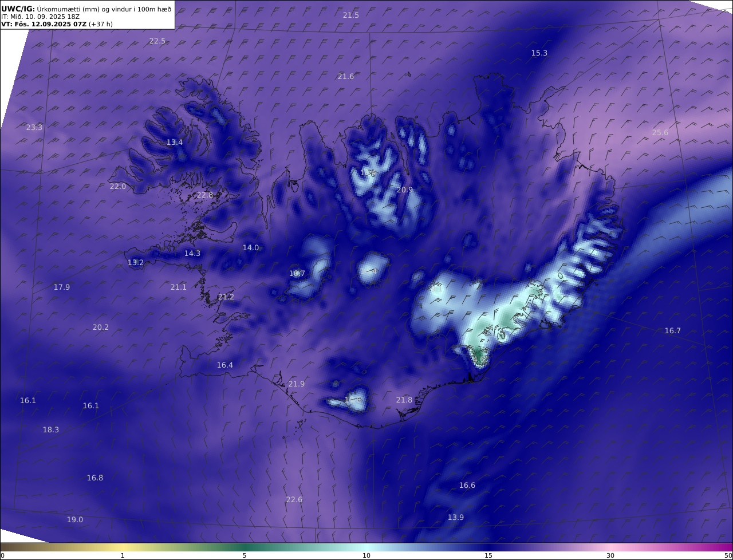Screen dimensions: 733x560
Task: Click the colorbar tick label 1
Action: (123, 555)
